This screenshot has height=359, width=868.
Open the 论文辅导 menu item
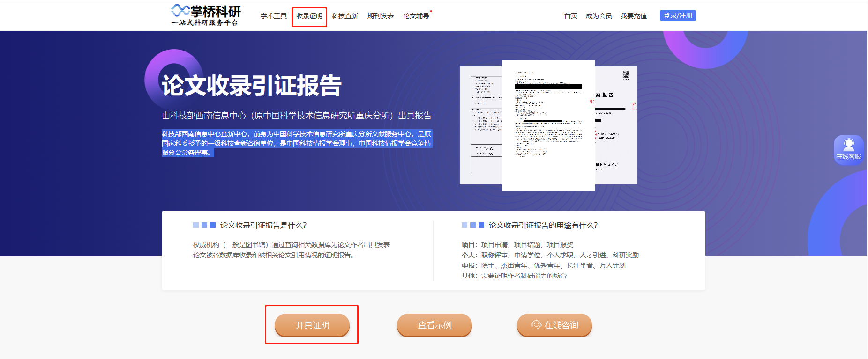pos(416,16)
